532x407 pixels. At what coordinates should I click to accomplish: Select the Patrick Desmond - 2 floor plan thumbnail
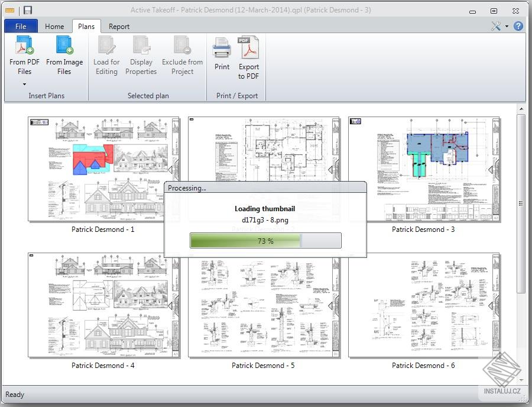click(264, 149)
